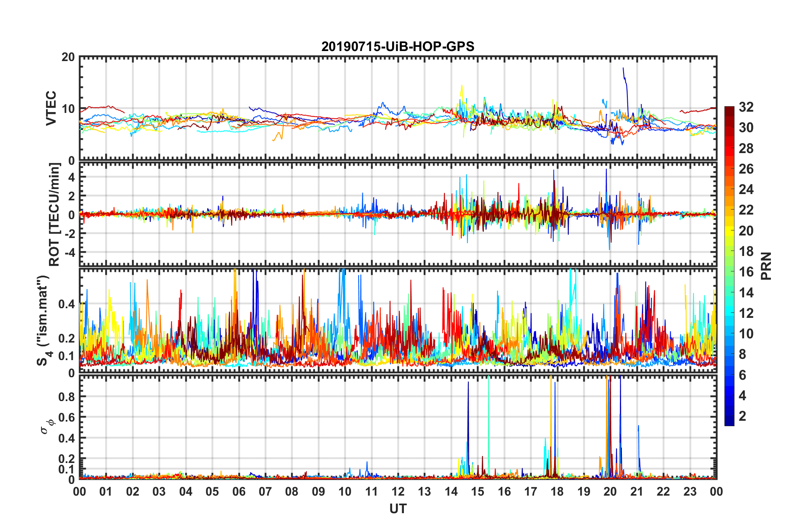The width and height of the screenshot is (796, 532).
Task: Select the 12 tick on the UT axis
Action: pos(398,492)
